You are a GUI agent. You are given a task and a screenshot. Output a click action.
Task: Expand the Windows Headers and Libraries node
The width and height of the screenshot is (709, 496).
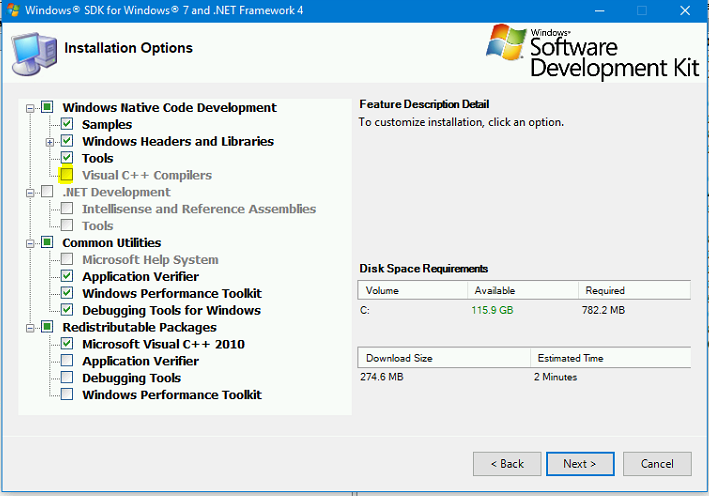pyautogui.click(x=50, y=142)
